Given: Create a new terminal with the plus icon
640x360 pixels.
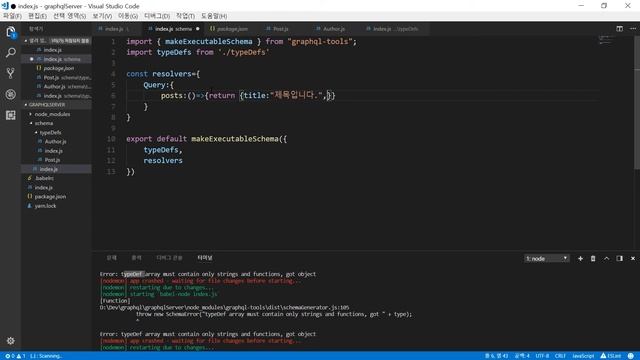Looking at the screenshot, I should pyautogui.click(x=580, y=258).
